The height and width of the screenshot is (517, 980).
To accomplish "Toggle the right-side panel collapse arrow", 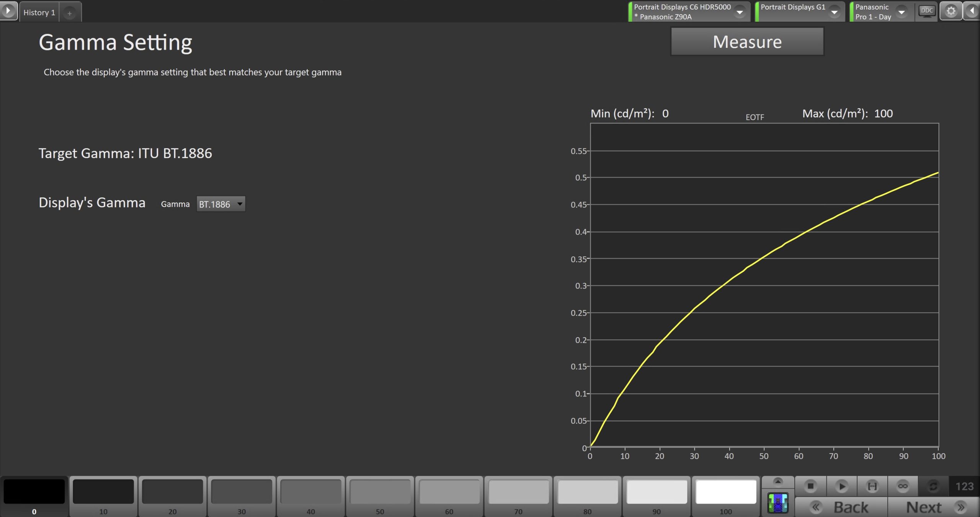I will (x=972, y=11).
